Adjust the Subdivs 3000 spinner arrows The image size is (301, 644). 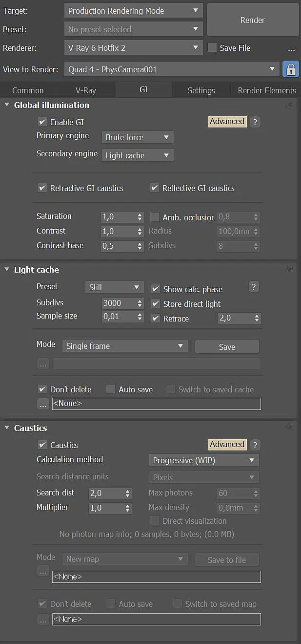(x=140, y=303)
